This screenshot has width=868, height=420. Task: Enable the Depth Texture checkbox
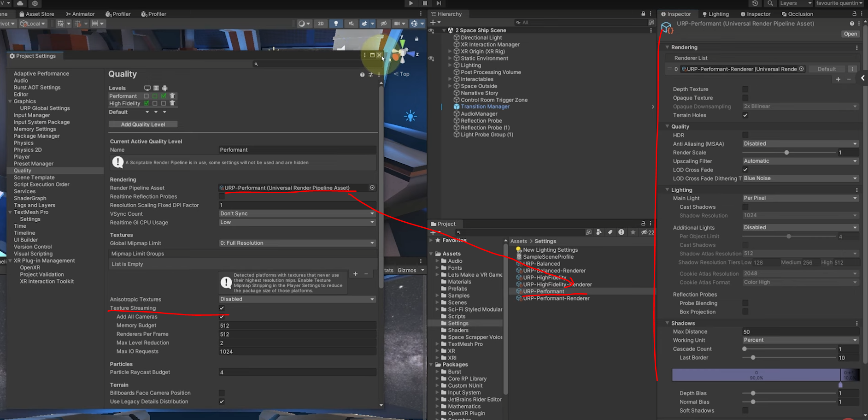click(745, 89)
